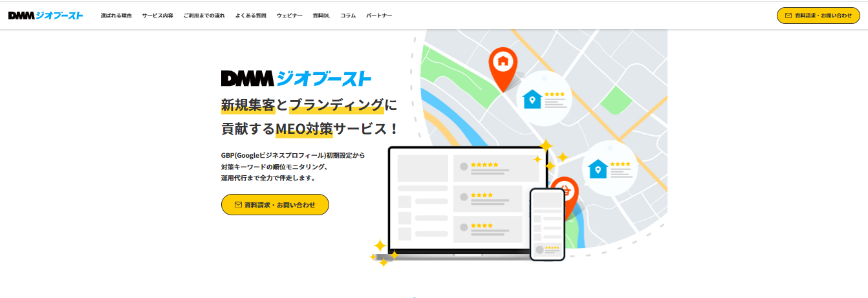Screen dimensions: 868x298
Task: Open the ウェビナー page link
Action: [x=289, y=15]
